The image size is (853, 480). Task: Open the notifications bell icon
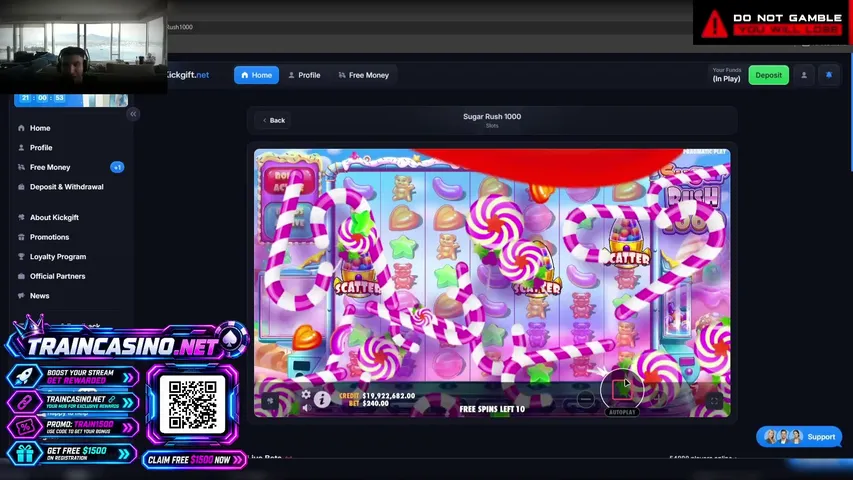[829, 75]
